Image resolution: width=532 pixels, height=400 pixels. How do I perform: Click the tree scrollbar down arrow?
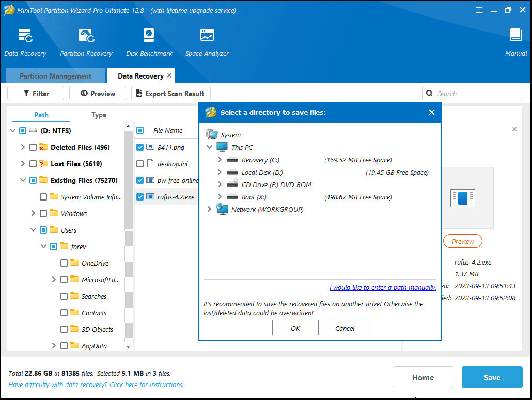coord(128,347)
